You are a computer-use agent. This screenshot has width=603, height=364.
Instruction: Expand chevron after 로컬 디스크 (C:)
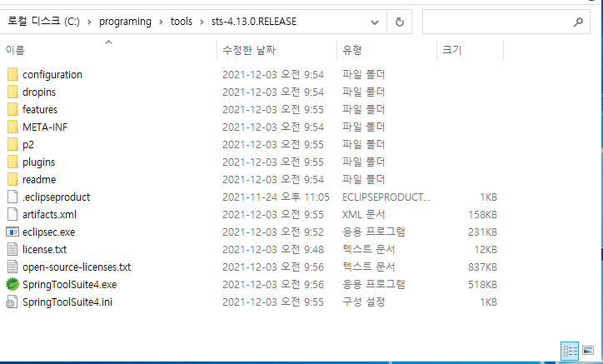pyautogui.click(x=89, y=22)
